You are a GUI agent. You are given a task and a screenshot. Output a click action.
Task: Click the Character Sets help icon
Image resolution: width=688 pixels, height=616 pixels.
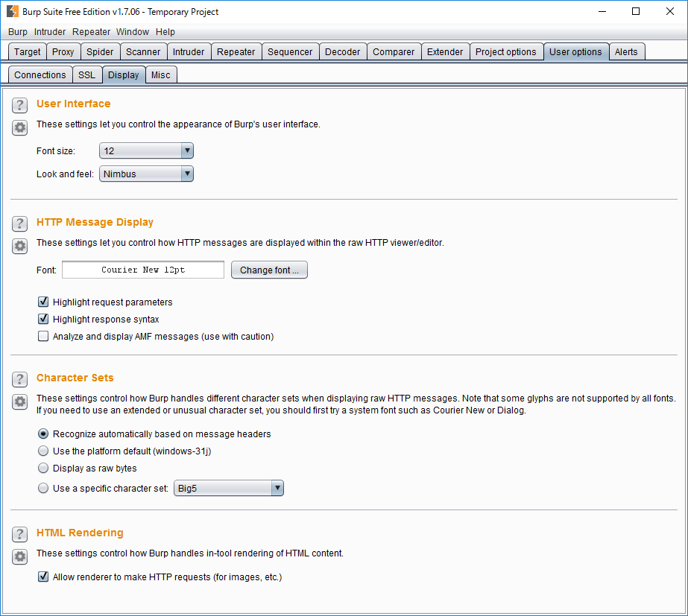20,379
